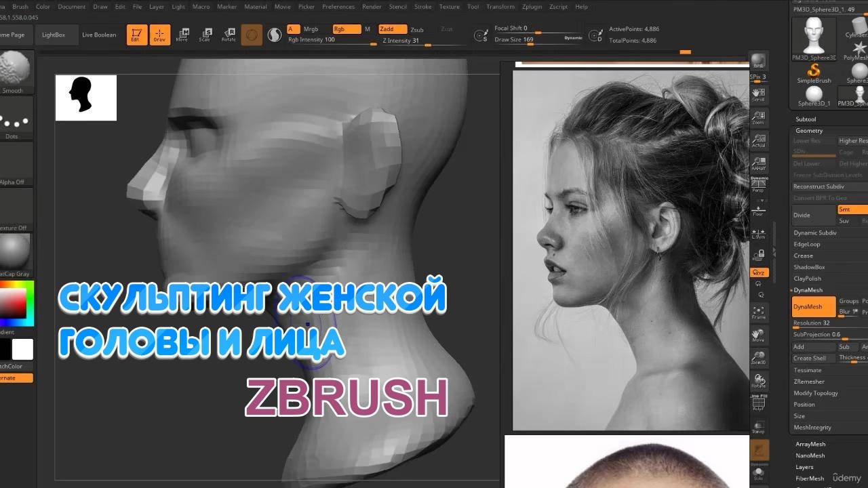Click Reconstruct Subdiv button

831,186
